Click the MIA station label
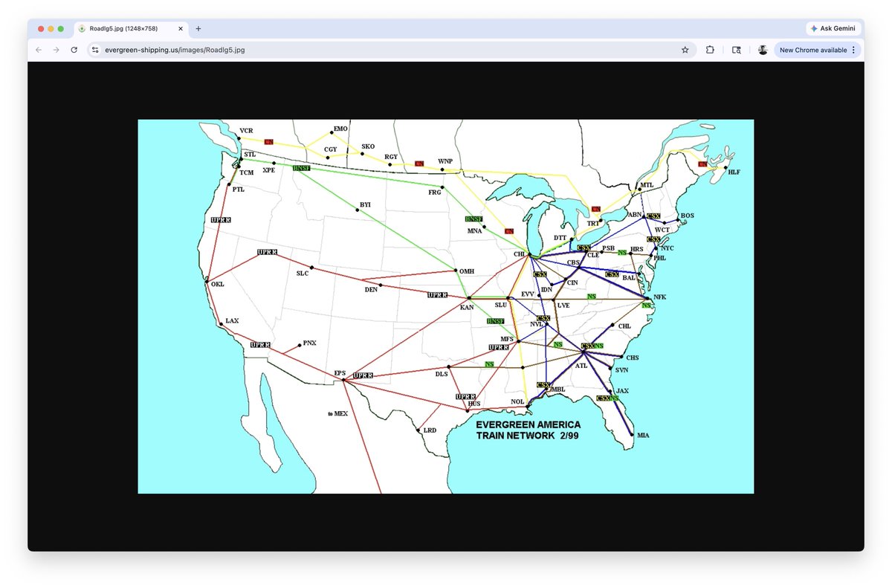The width and height of the screenshot is (892, 588). pyautogui.click(x=643, y=436)
